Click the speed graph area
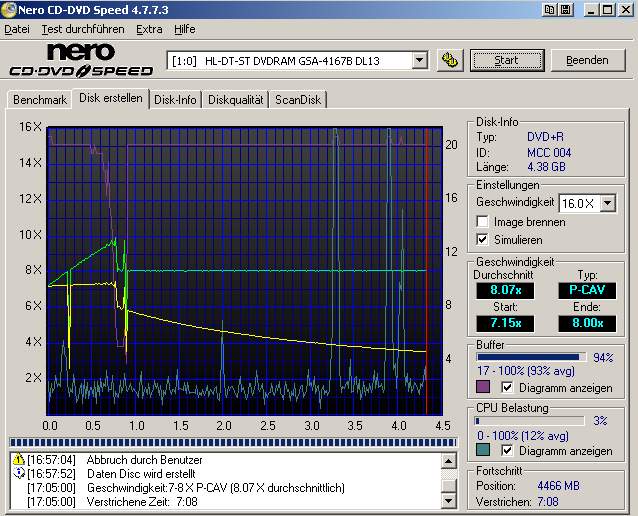The width and height of the screenshot is (638, 516). pos(245,271)
